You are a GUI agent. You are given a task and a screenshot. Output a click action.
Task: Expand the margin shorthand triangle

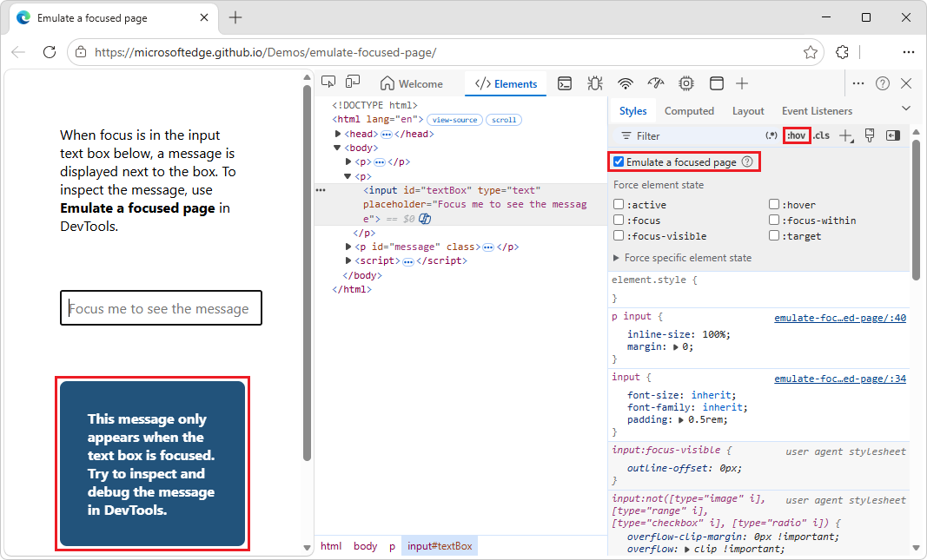pos(676,346)
